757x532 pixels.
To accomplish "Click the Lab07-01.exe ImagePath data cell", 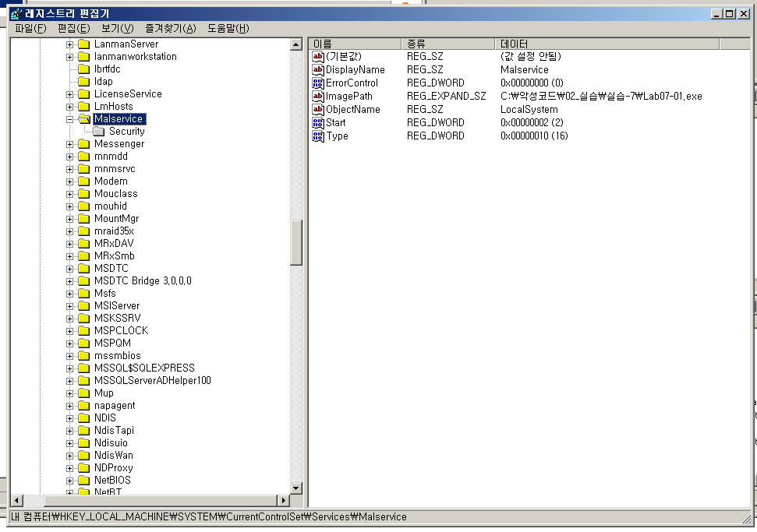I will (x=601, y=97).
